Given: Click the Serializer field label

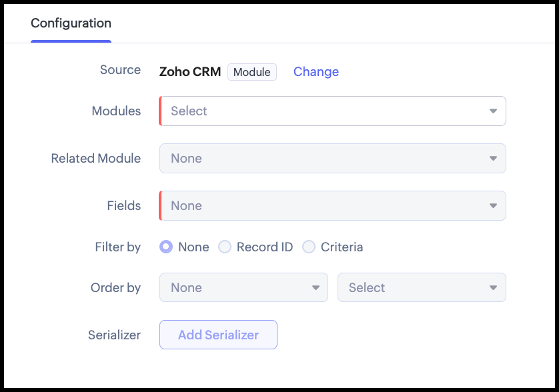Looking at the screenshot, I should pos(114,335).
